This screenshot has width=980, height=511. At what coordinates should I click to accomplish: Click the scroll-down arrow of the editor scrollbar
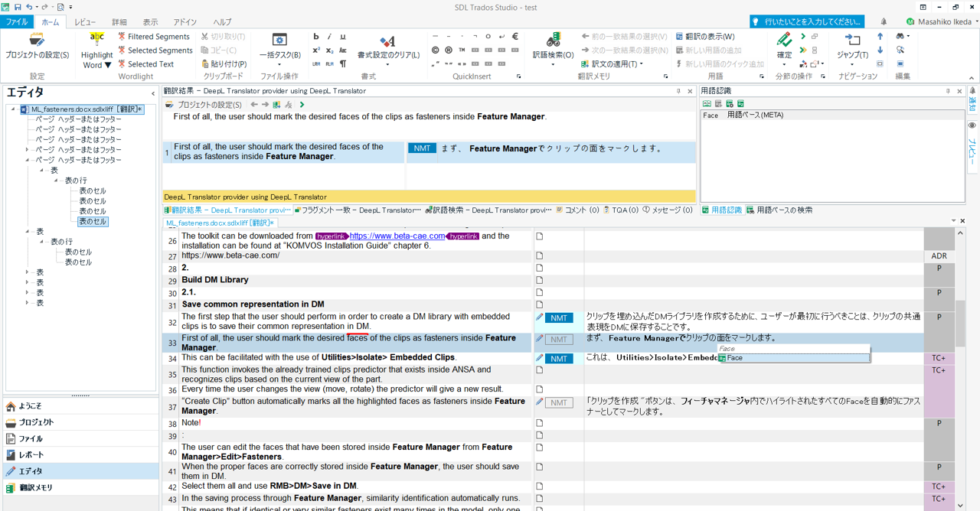pos(960,505)
